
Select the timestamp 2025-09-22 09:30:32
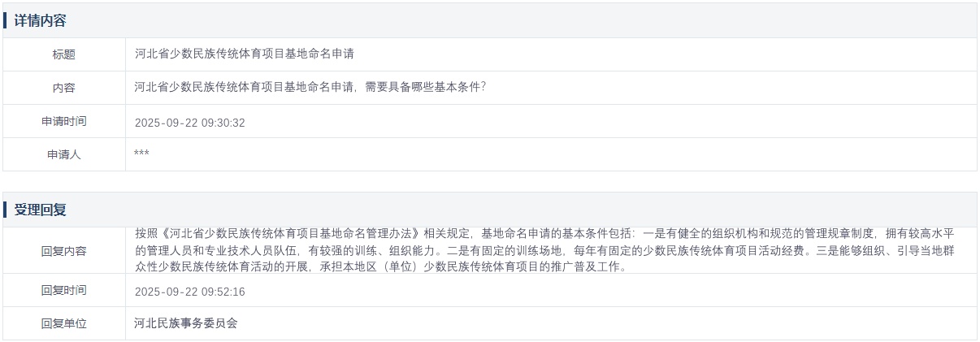click(189, 123)
